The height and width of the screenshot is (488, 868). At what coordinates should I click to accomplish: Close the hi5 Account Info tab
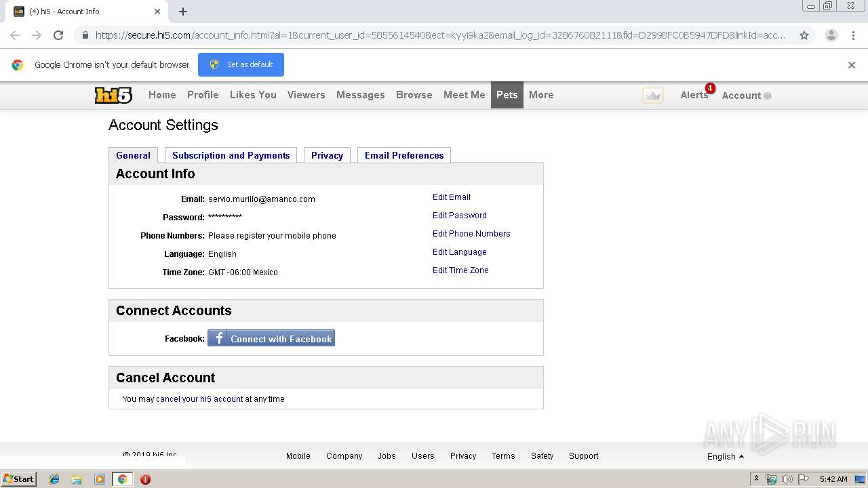tap(157, 12)
